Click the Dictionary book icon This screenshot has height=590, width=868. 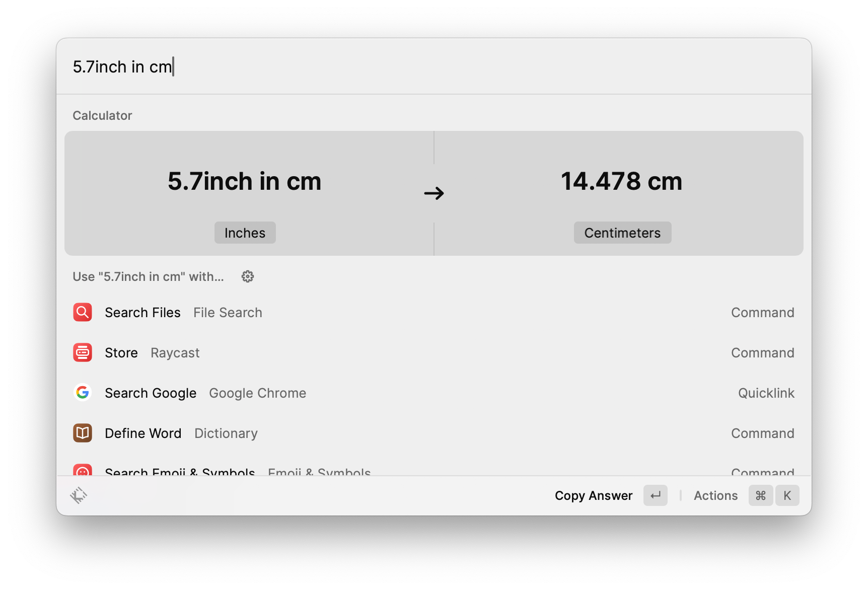[x=83, y=433]
